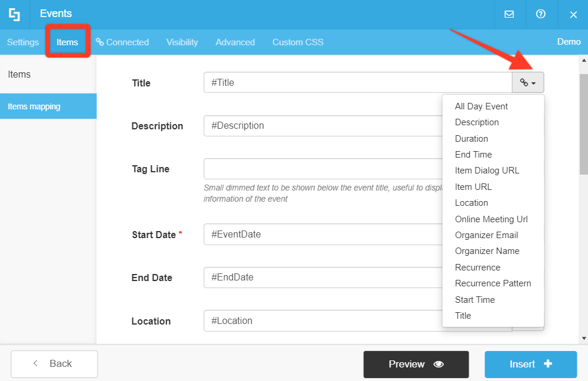Choose Title from the dropdown list
The image size is (588, 381).
(463, 316)
